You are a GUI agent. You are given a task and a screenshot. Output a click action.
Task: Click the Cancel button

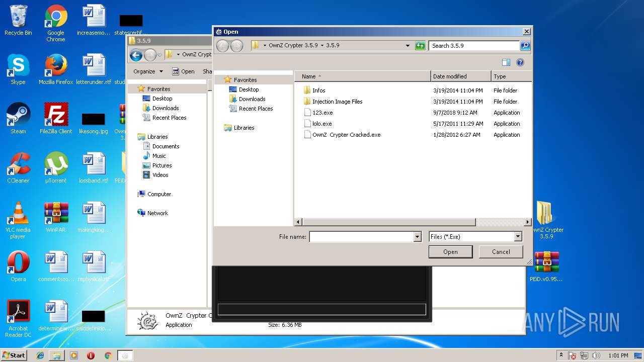tap(501, 252)
